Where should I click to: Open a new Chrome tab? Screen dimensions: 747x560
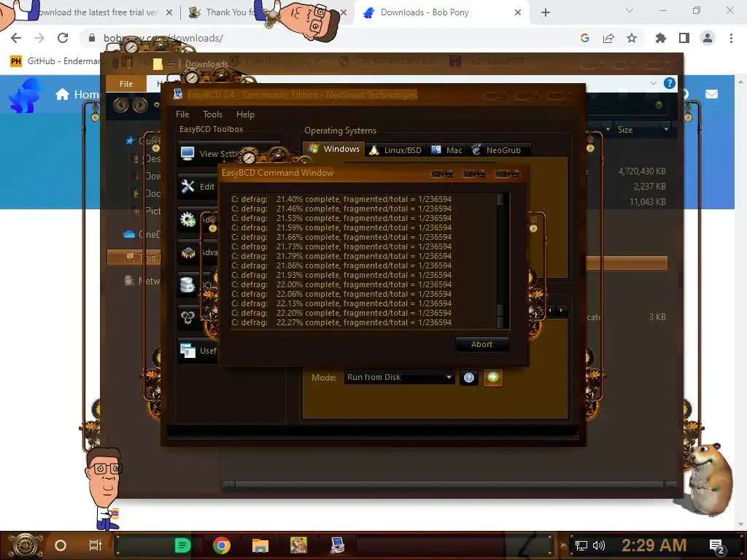(x=546, y=12)
